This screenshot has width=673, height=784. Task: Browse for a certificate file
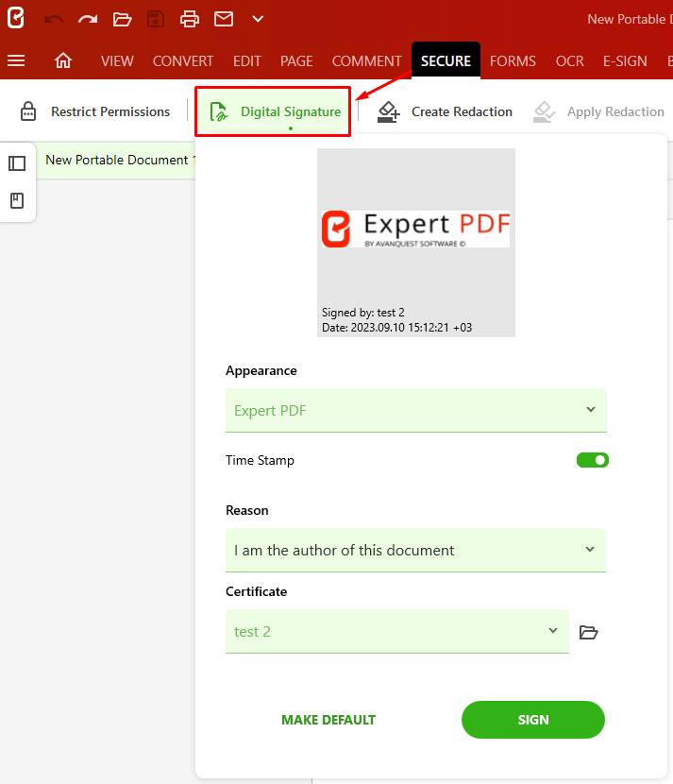pos(589,632)
